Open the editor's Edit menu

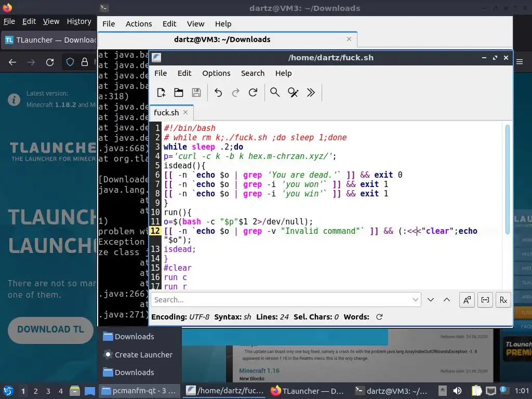pos(184,73)
